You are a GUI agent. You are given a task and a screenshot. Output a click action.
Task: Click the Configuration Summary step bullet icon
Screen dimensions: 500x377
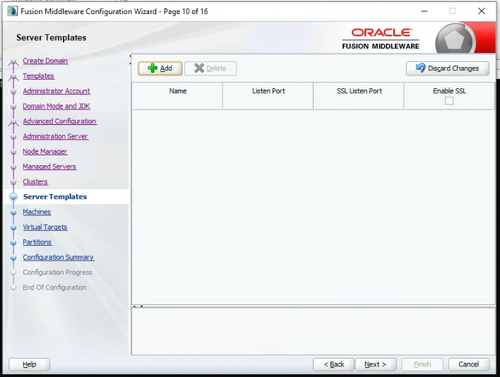click(13, 258)
